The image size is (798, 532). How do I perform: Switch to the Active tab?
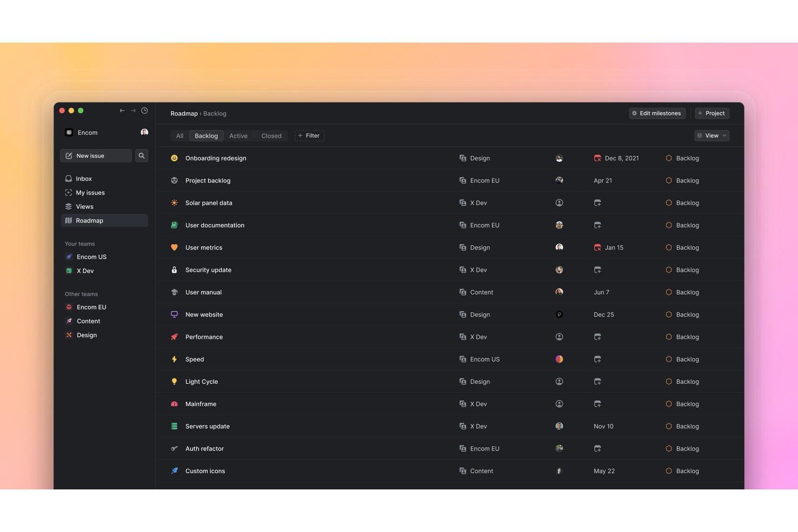tap(238, 136)
